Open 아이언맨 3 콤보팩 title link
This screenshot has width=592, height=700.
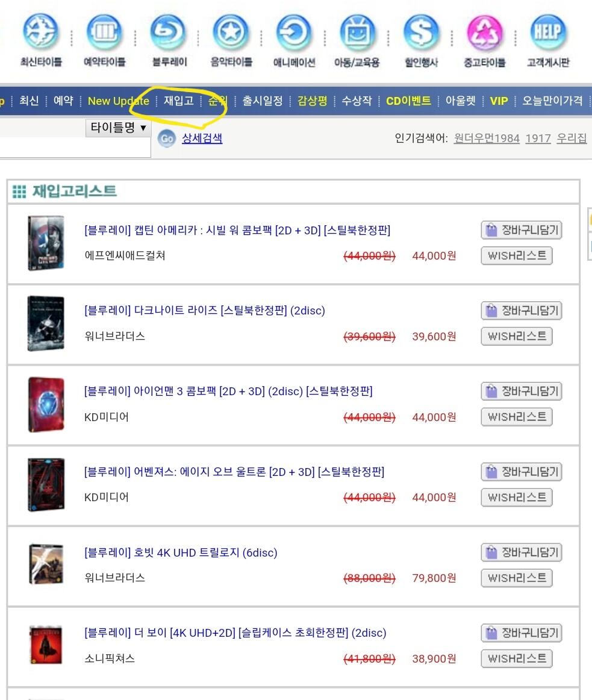[228, 392]
